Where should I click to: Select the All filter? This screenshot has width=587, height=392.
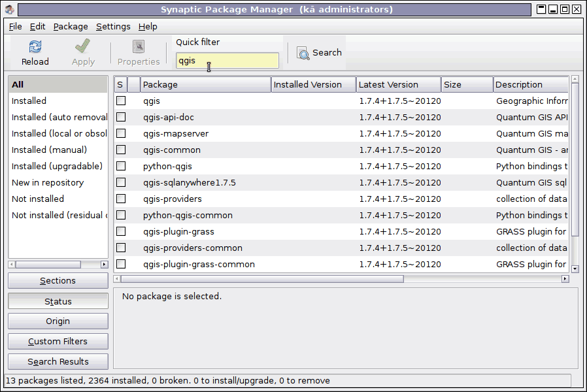coord(58,84)
